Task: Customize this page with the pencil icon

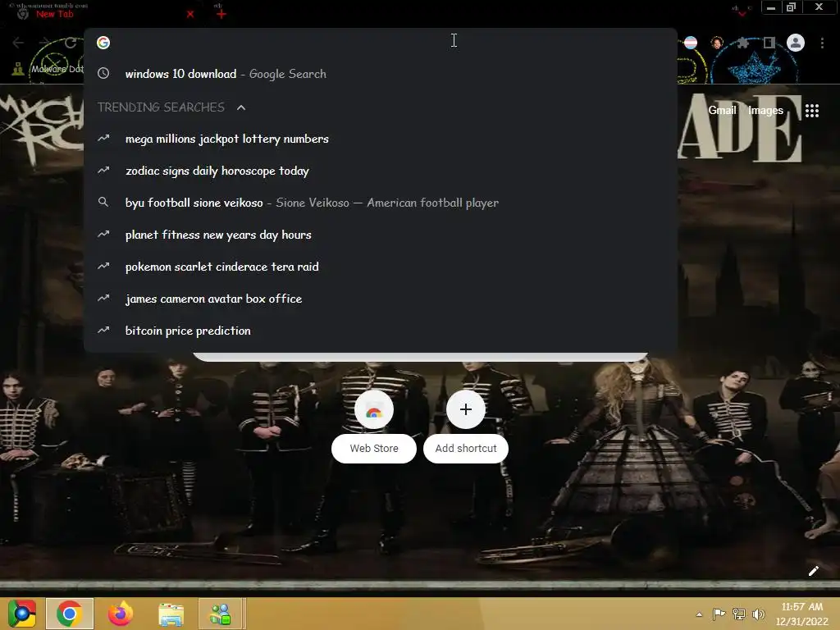Action: 813,571
